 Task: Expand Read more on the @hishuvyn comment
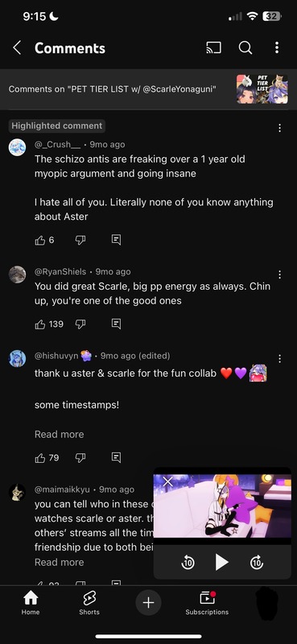tap(59, 434)
